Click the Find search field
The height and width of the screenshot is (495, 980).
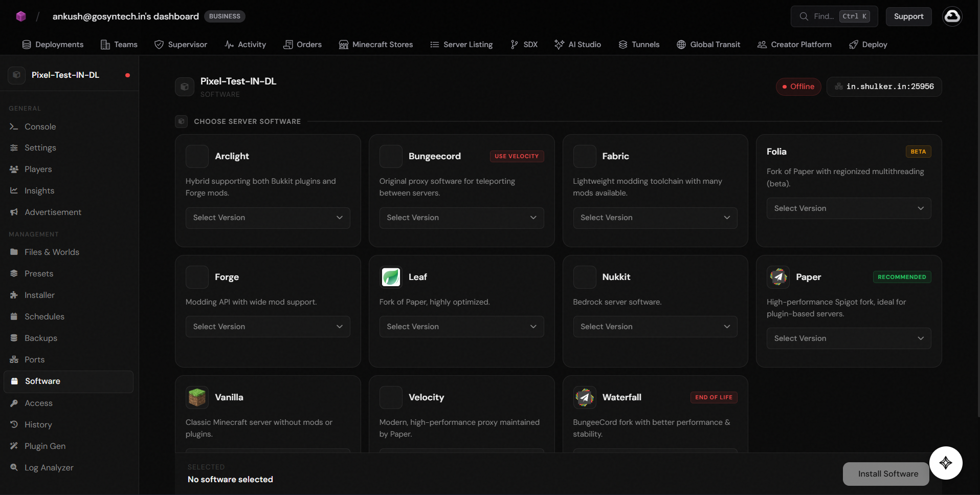[x=834, y=16]
